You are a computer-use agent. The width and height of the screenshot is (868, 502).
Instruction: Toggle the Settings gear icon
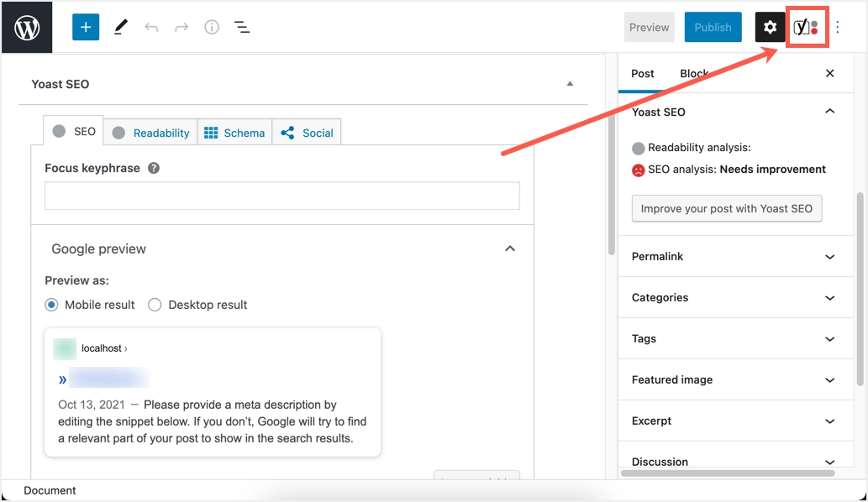coord(770,27)
